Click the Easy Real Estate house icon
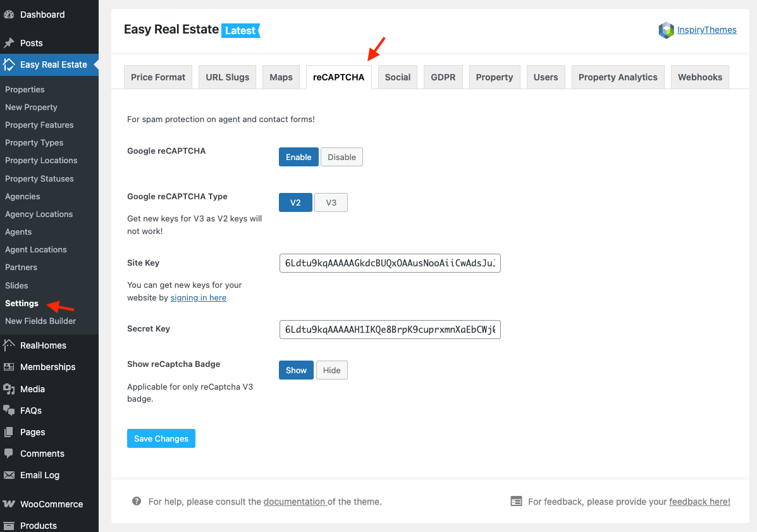The height and width of the screenshot is (532, 757). tap(9, 65)
